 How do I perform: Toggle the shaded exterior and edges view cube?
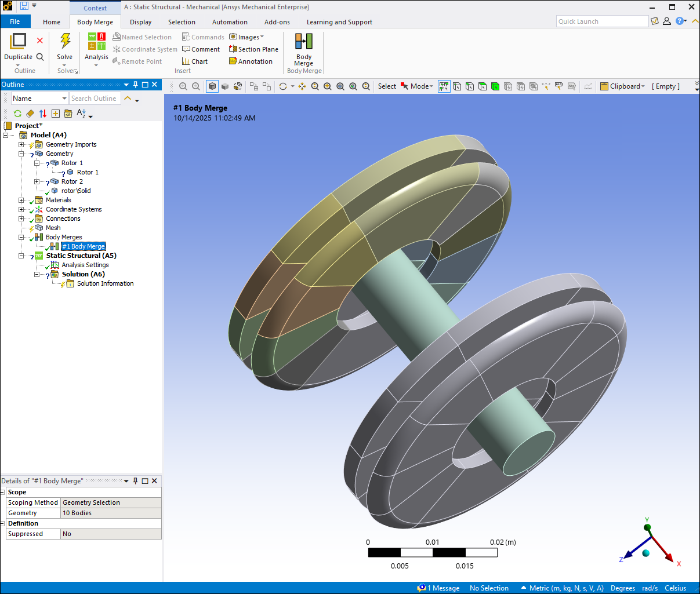(212, 86)
